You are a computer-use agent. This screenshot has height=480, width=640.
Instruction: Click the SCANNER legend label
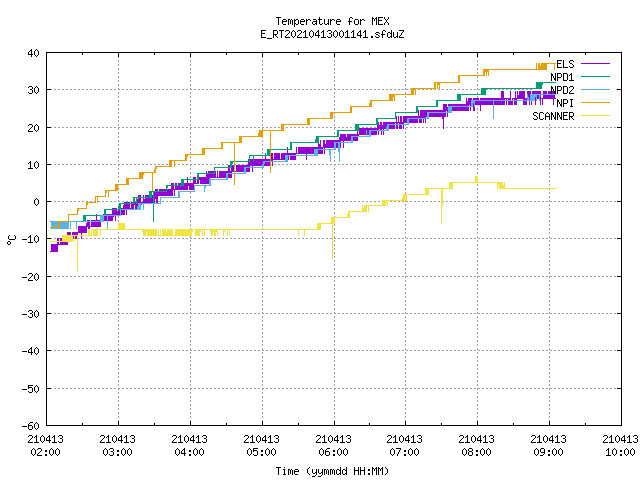[553, 116]
